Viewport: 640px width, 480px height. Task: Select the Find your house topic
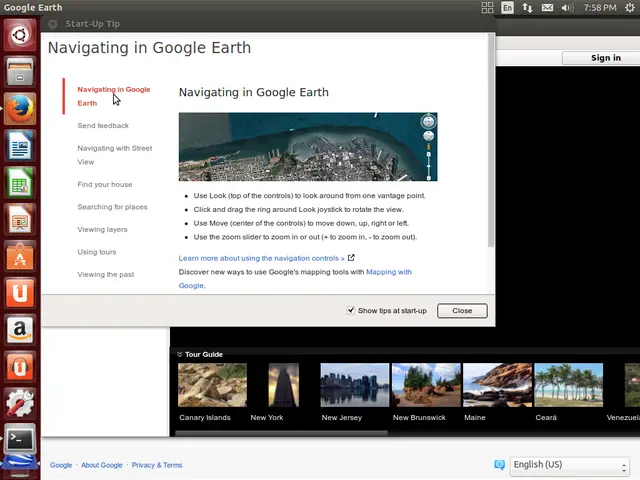104,184
